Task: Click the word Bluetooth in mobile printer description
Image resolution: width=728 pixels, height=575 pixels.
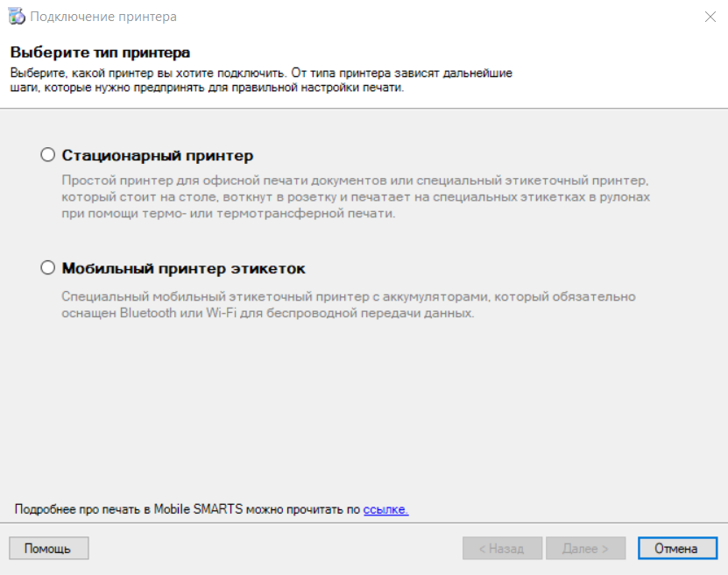Action: point(148,313)
